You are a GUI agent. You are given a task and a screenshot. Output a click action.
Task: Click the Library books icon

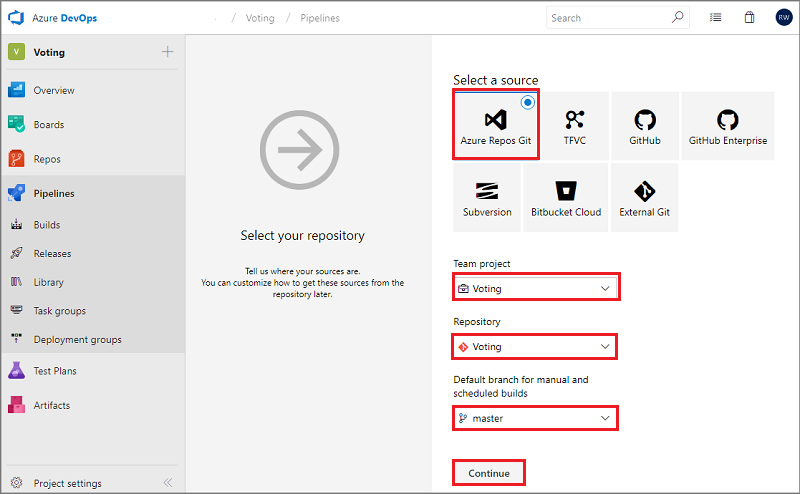pos(16,282)
